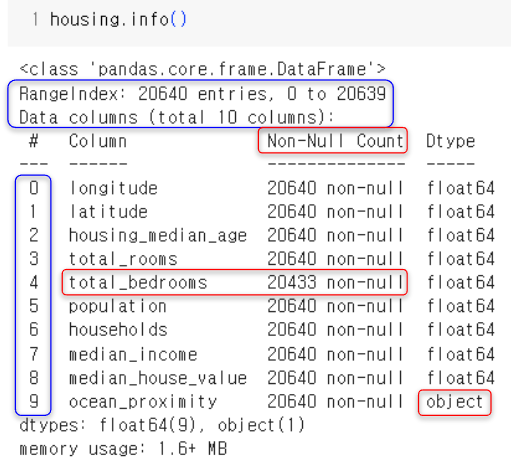Click the '20433 non-null' count value
Viewport: 511px width, 464px height.
click(x=335, y=282)
